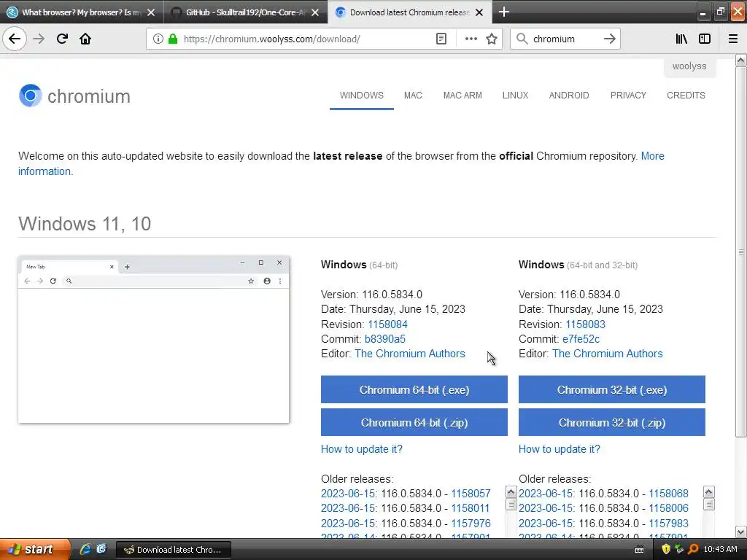This screenshot has width=747, height=560.
Task: Select the WINDOWS navigation tab
Action: (x=362, y=96)
